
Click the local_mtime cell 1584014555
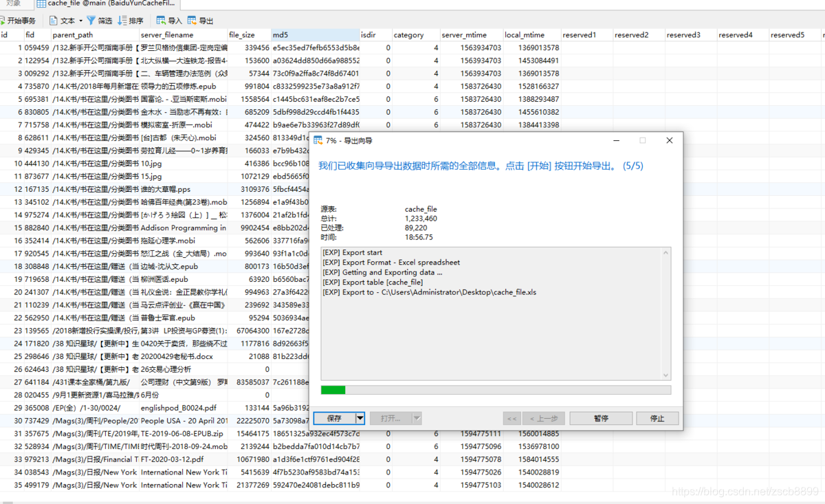[532, 459]
